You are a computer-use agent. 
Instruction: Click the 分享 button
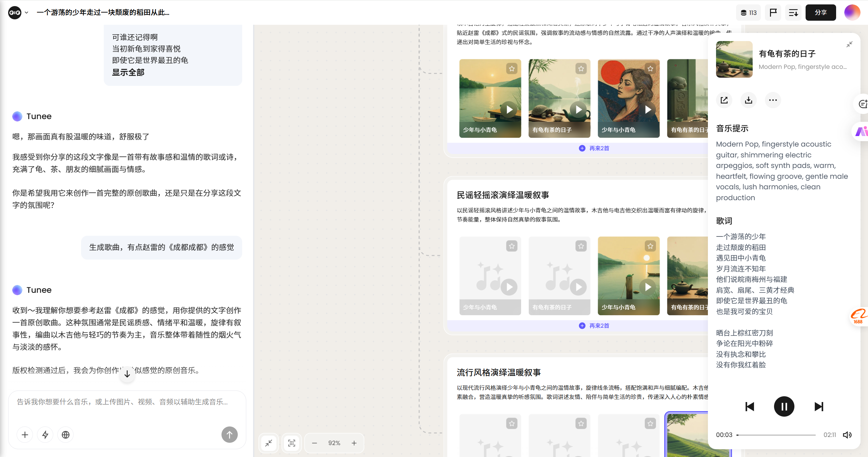tap(821, 12)
